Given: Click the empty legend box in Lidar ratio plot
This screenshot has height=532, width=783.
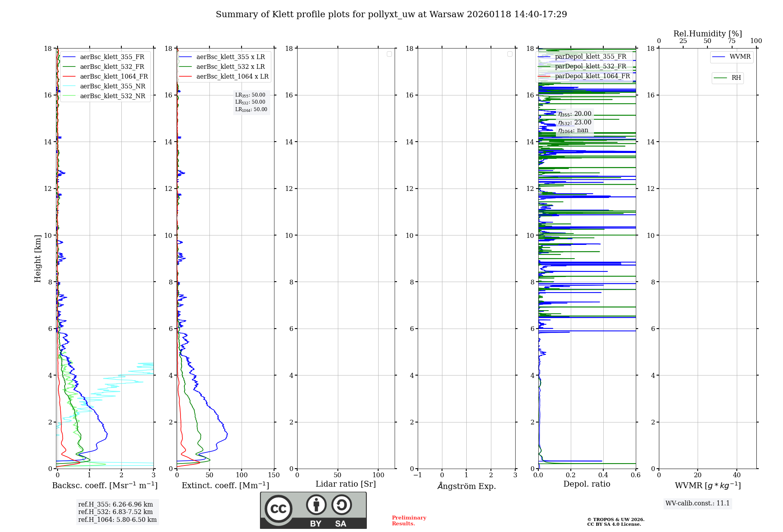Looking at the screenshot, I should (389, 54).
